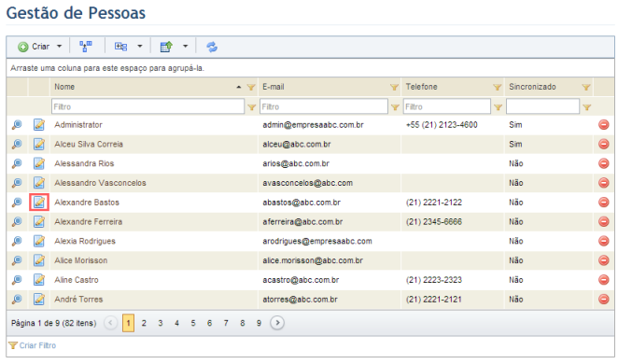The height and width of the screenshot is (364, 618).
Task: Click the Criar button
Action: tap(34, 47)
